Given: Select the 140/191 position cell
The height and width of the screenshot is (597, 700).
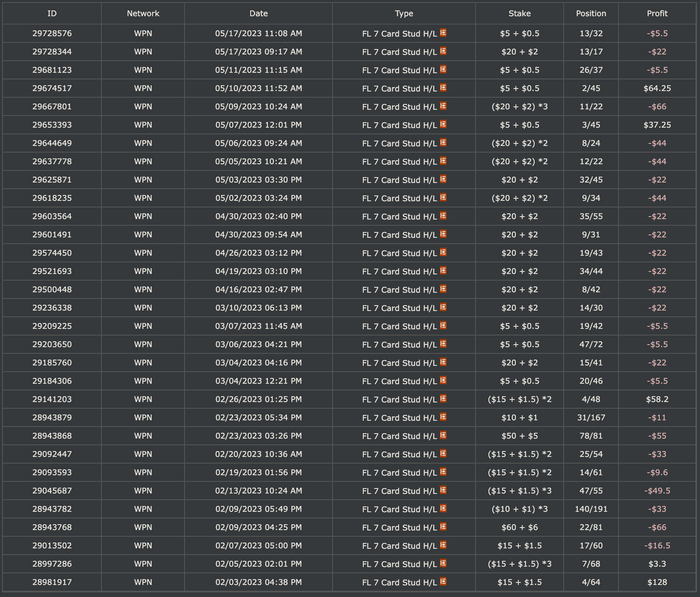Looking at the screenshot, I should click(591, 509).
